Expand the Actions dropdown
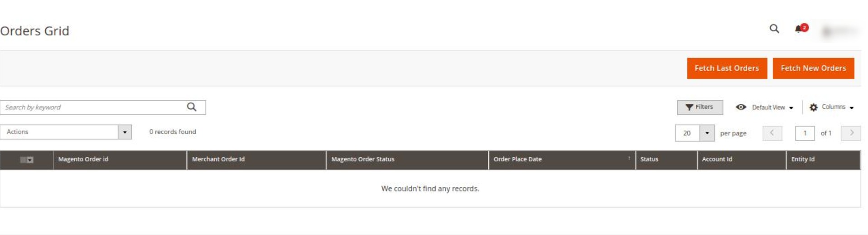Viewport: 868px width, 235px height. point(66,132)
